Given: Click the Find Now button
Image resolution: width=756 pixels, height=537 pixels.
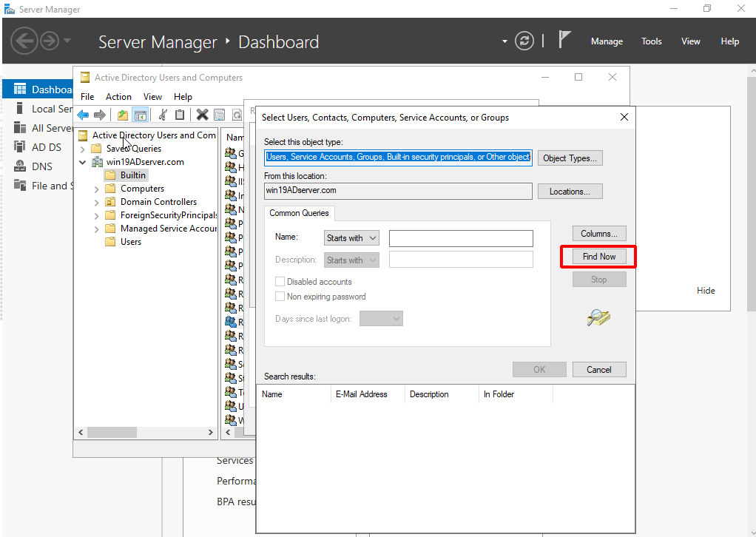Looking at the screenshot, I should tap(598, 257).
